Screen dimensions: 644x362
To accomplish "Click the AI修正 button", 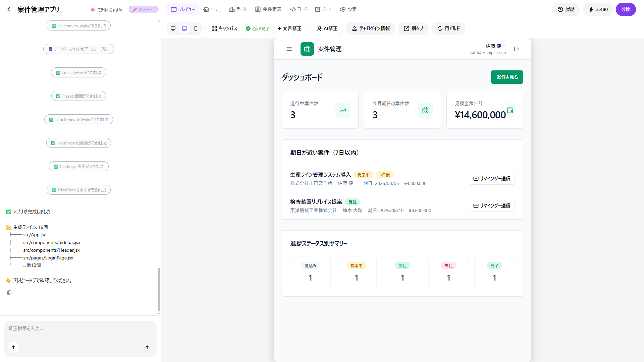I will pyautogui.click(x=327, y=28).
